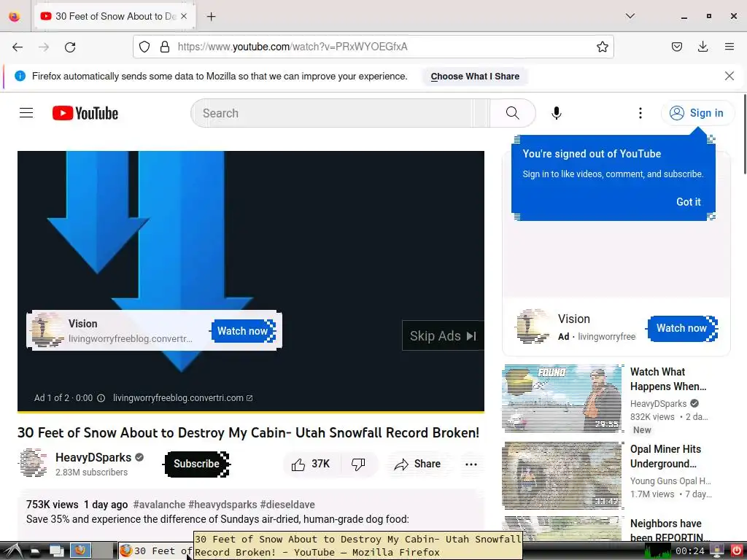Viewport: 747px width, 560px height.
Task: Bookmark this page with the star icon
Action: [602, 47]
